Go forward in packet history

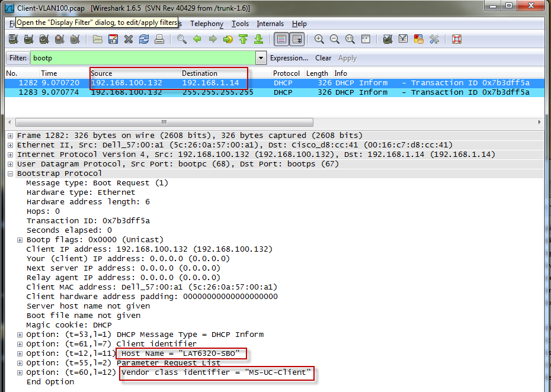[x=213, y=39]
